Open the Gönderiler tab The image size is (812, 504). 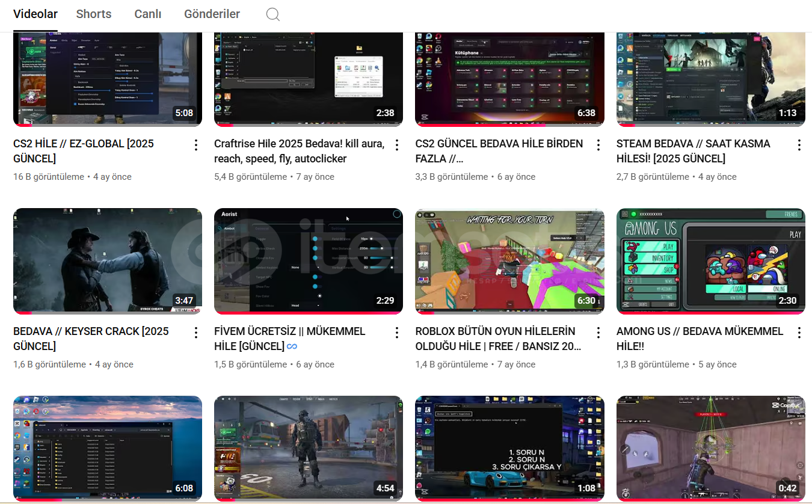click(212, 14)
